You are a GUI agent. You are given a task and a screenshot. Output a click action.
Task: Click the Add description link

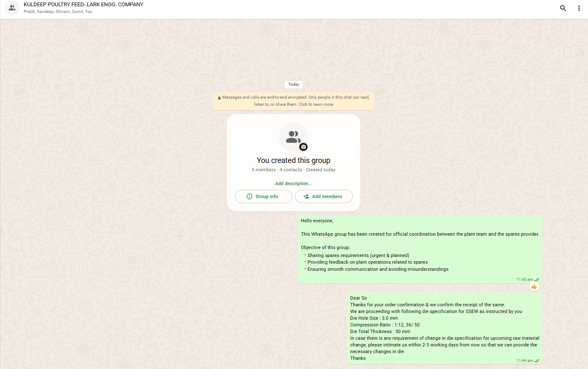tap(293, 183)
